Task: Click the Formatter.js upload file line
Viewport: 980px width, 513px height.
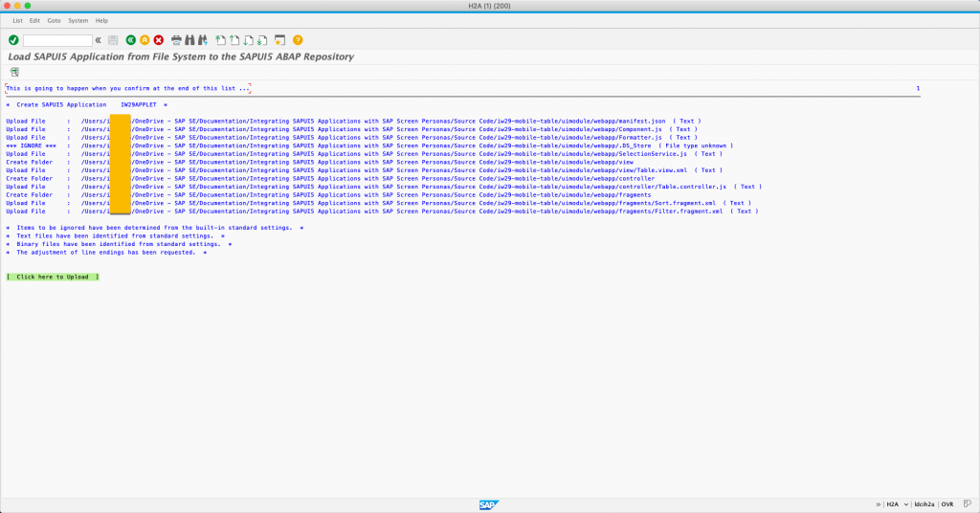Action: [352, 138]
